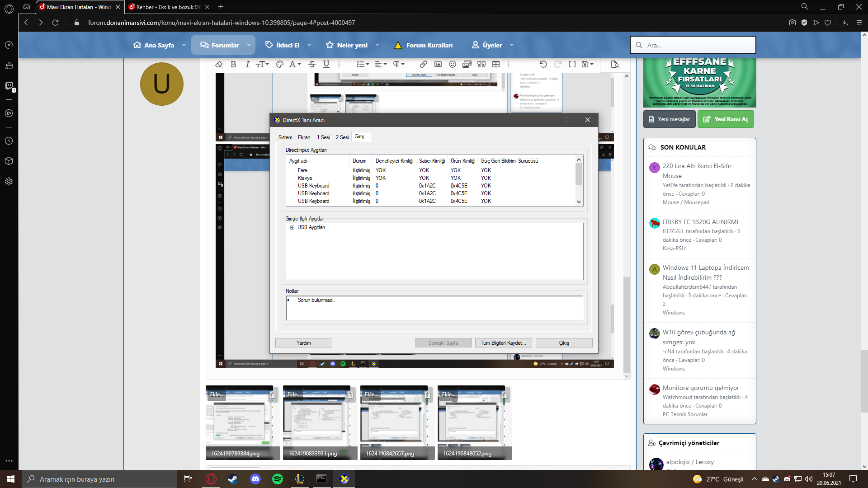This screenshot has width=868, height=488.
Task: Click the insert image icon
Action: [x=438, y=64]
